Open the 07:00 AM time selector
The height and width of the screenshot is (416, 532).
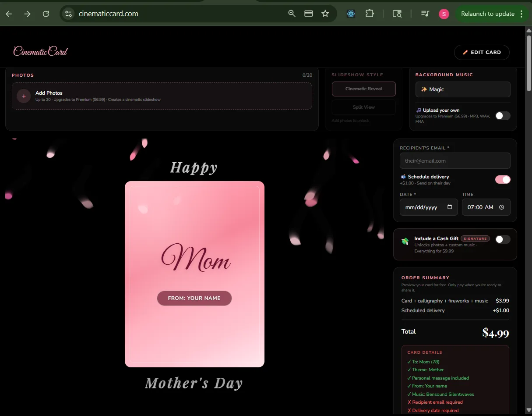pyautogui.click(x=486, y=207)
